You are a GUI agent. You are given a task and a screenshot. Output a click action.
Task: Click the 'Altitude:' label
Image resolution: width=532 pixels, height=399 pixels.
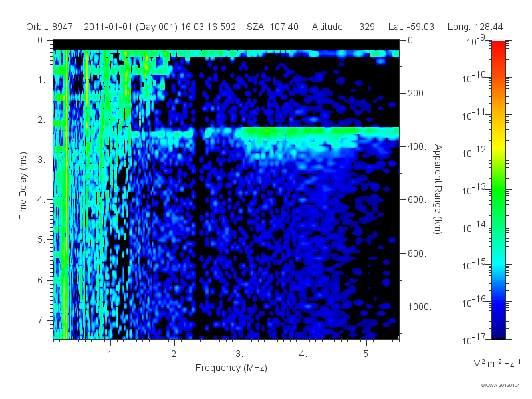pyautogui.click(x=329, y=27)
